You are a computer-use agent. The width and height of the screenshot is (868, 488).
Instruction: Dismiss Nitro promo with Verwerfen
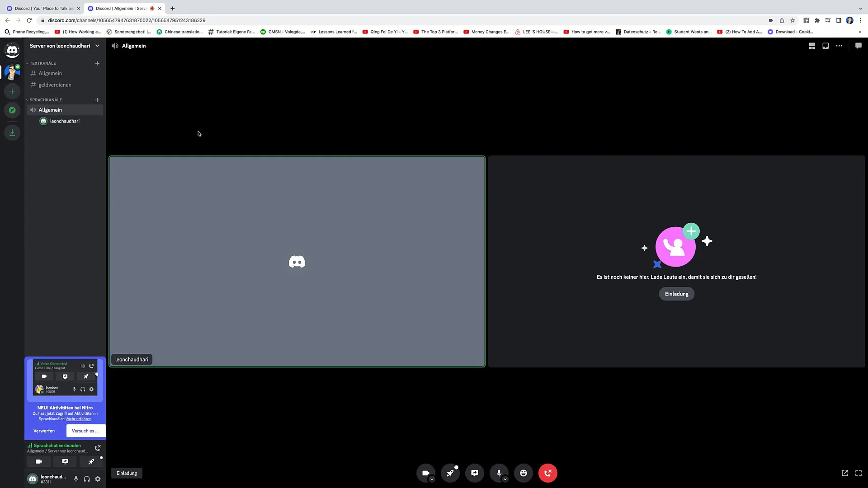coord(44,431)
